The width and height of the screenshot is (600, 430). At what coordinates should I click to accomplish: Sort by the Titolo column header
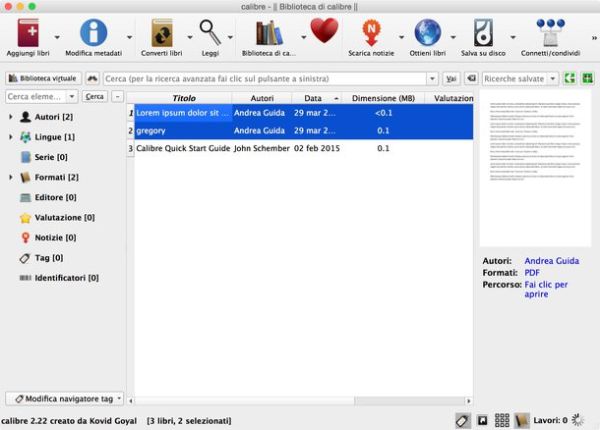pyautogui.click(x=183, y=98)
